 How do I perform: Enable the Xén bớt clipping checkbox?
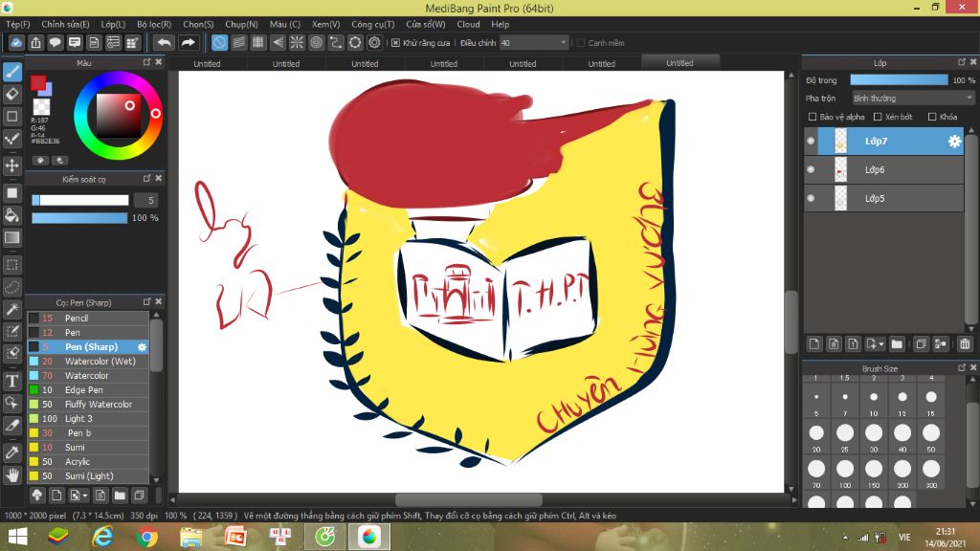878,117
